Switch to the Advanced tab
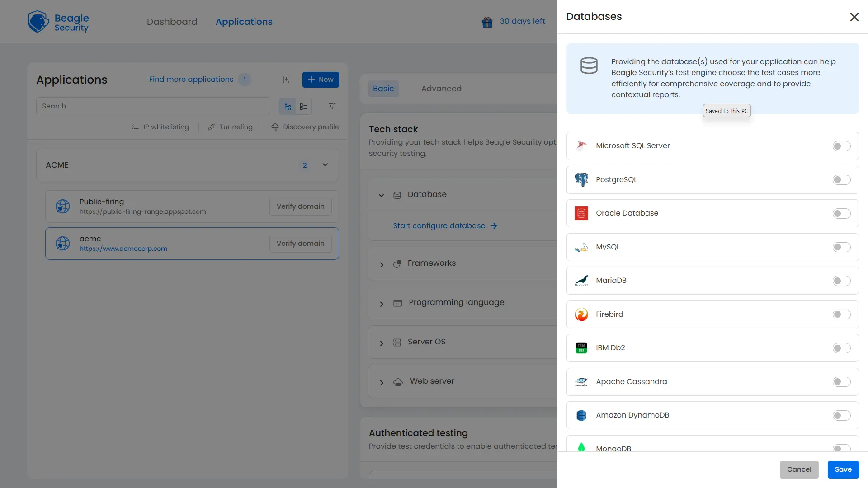The image size is (868, 488). pyautogui.click(x=441, y=89)
